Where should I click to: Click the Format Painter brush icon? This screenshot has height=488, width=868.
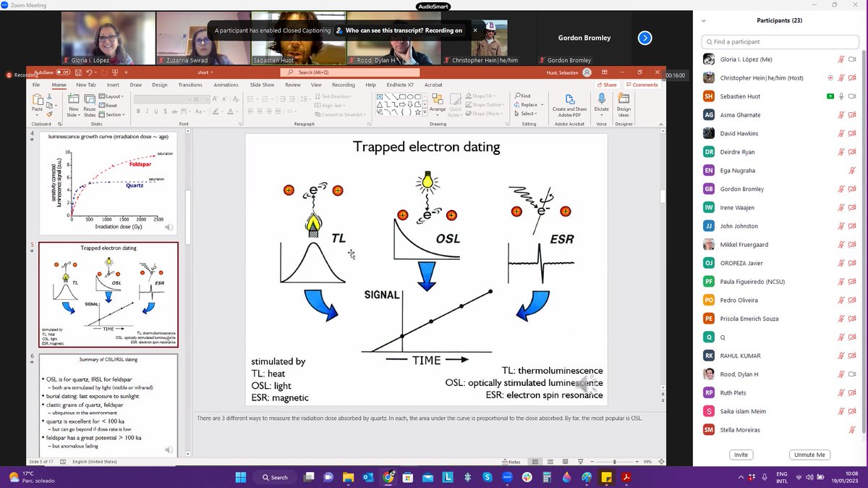[x=49, y=114]
